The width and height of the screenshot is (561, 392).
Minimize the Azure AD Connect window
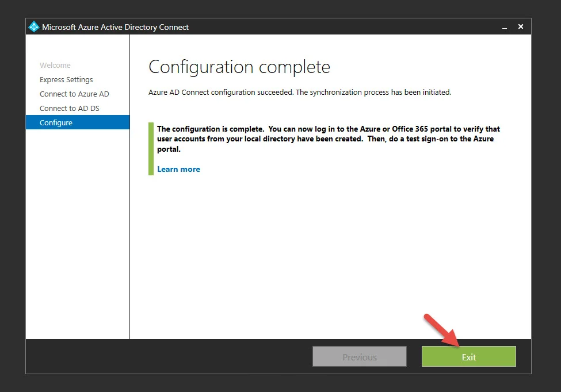505,27
